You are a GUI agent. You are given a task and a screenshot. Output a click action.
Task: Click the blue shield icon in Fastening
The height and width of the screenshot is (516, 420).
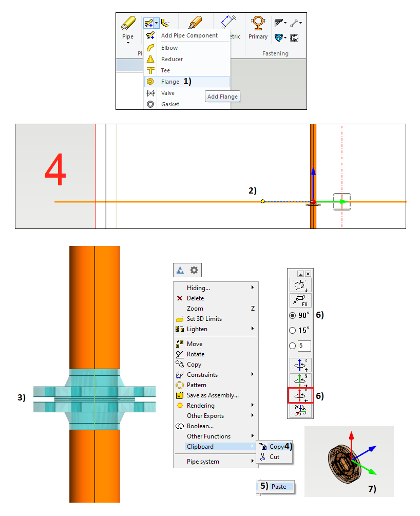[x=278, y=37]
